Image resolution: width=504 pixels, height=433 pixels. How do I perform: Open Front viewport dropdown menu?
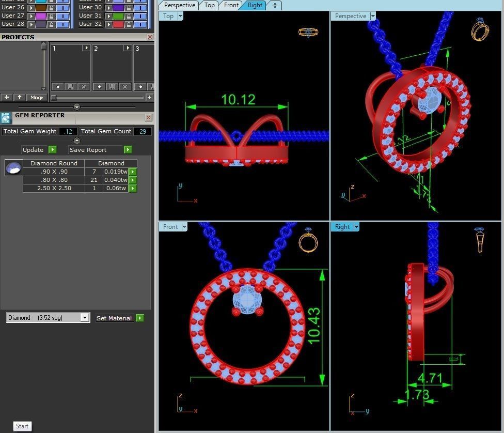click(184, 227)
